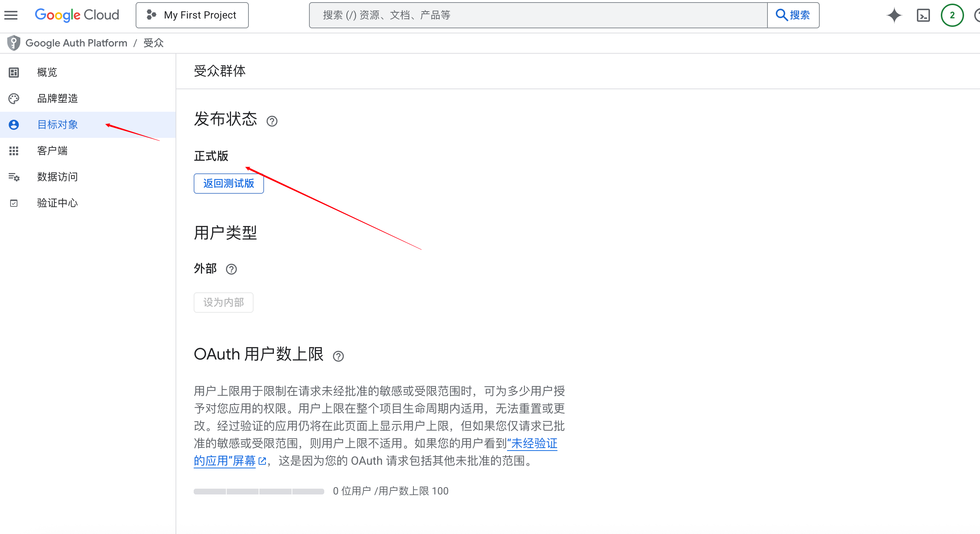Click the Google Auth Platform shield icon
The height and width of the screenshot is (534, 980).
[x=14, y=43]
